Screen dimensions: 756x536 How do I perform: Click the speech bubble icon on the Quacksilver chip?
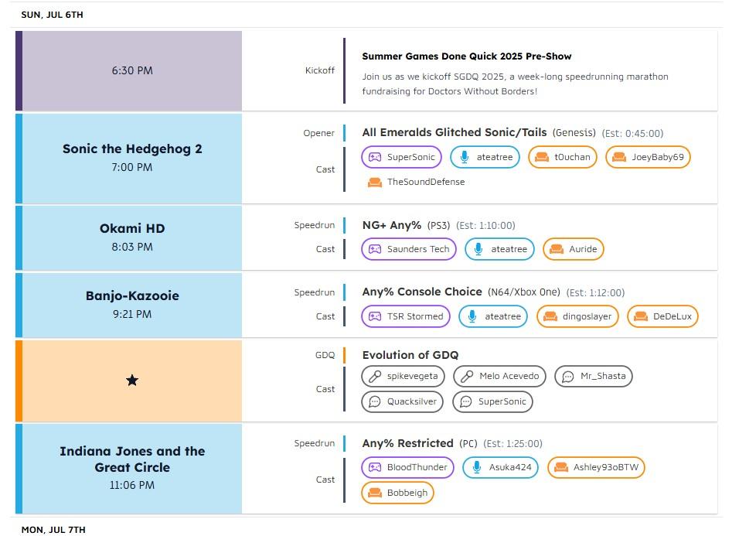pyautogui.click(x=375, y=402)
